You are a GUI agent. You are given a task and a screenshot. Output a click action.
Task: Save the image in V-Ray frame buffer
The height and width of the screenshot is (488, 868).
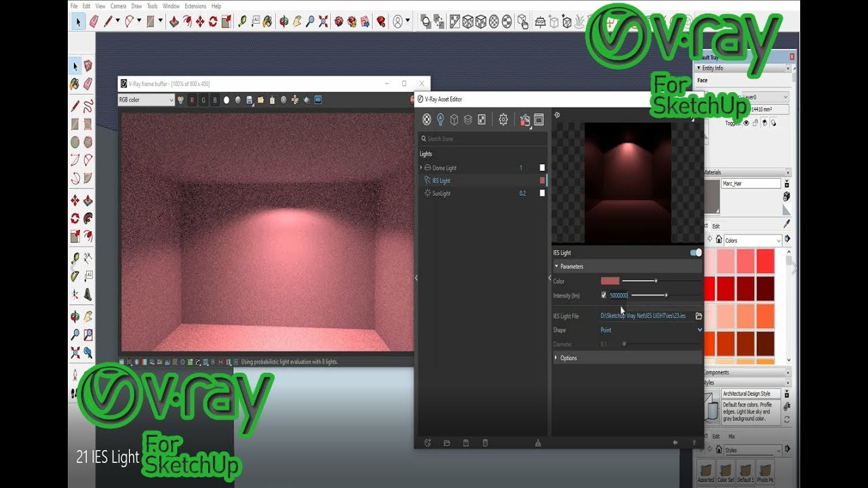coord(250,100)
